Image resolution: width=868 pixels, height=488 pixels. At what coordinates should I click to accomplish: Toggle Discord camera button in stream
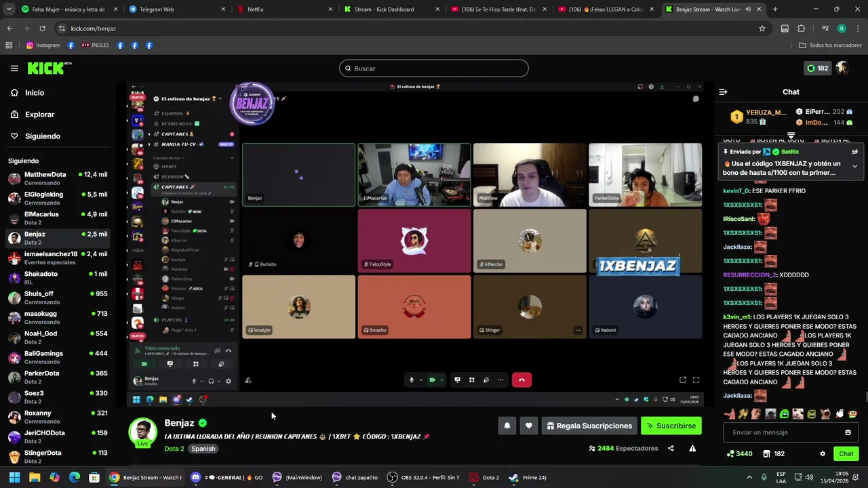(432, 380)
